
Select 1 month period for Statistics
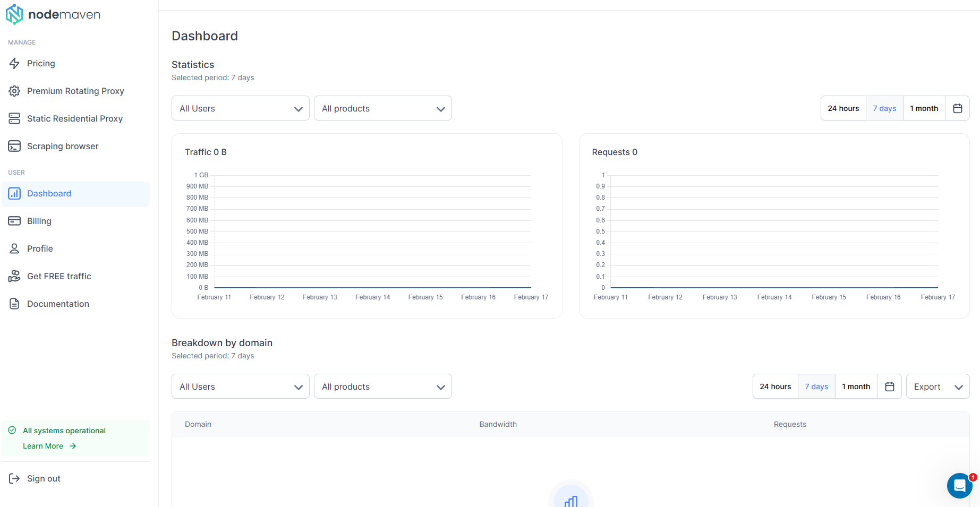pyautogui.click(x=924, y=108)
